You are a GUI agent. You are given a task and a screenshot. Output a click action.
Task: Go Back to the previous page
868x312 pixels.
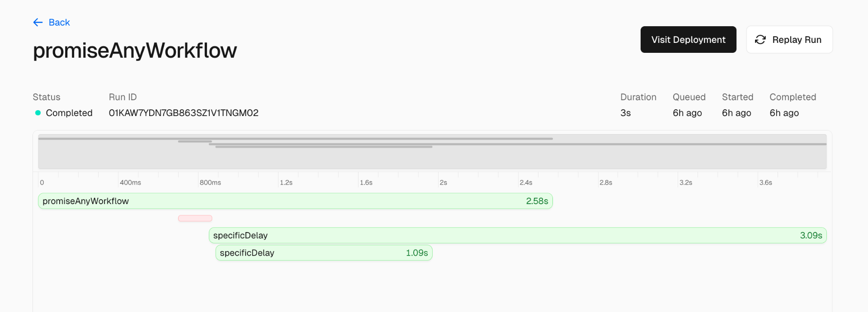[x=59, y=23]
